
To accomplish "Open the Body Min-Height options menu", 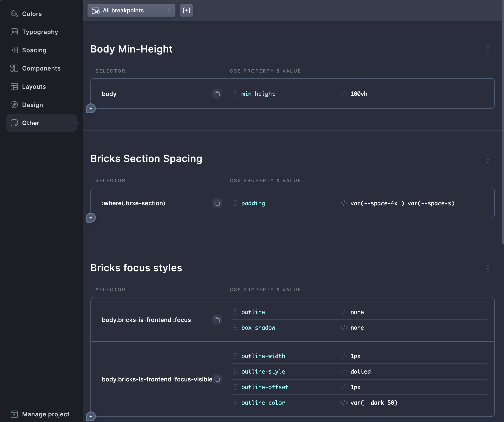I will [488, 50].
